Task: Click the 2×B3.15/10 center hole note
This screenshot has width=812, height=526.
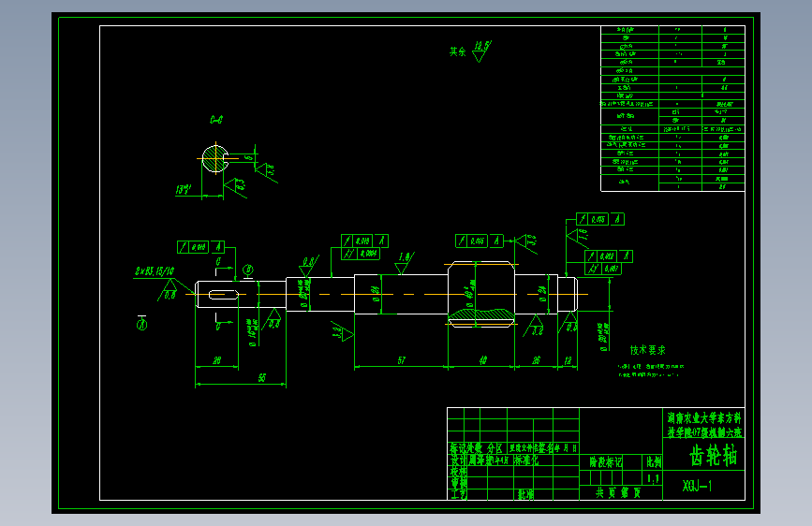Action: coord(155,270)
